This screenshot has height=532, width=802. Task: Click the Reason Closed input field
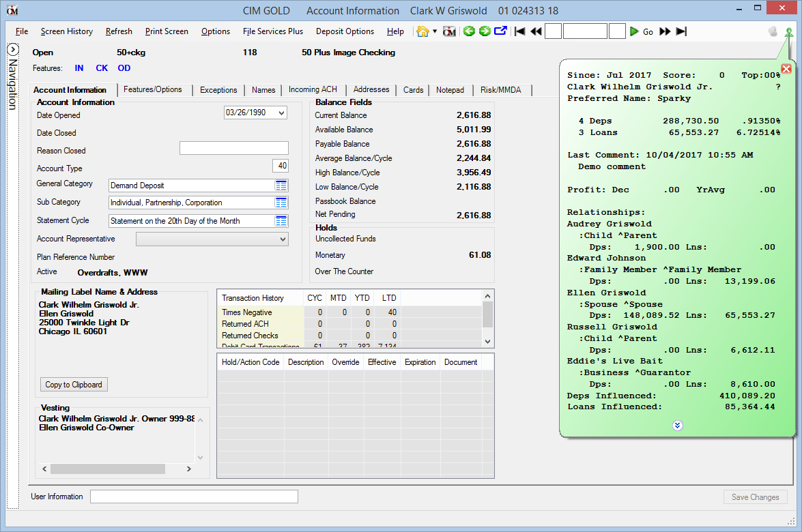233,148
